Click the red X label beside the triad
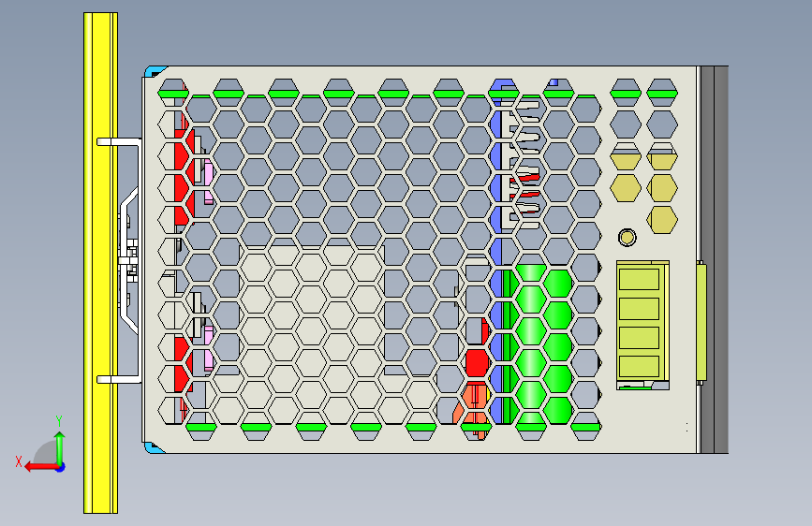812x526 pixels. [x=19, y=461]
